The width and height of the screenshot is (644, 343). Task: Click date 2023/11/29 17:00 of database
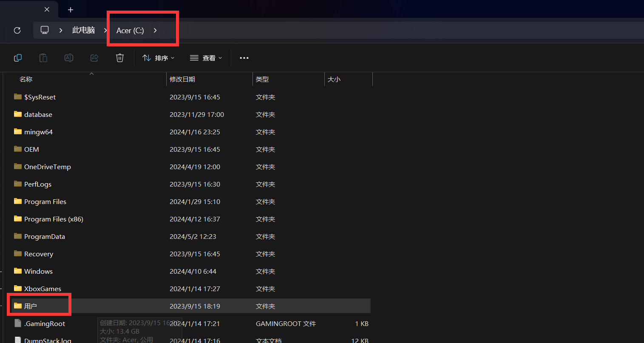197,114
